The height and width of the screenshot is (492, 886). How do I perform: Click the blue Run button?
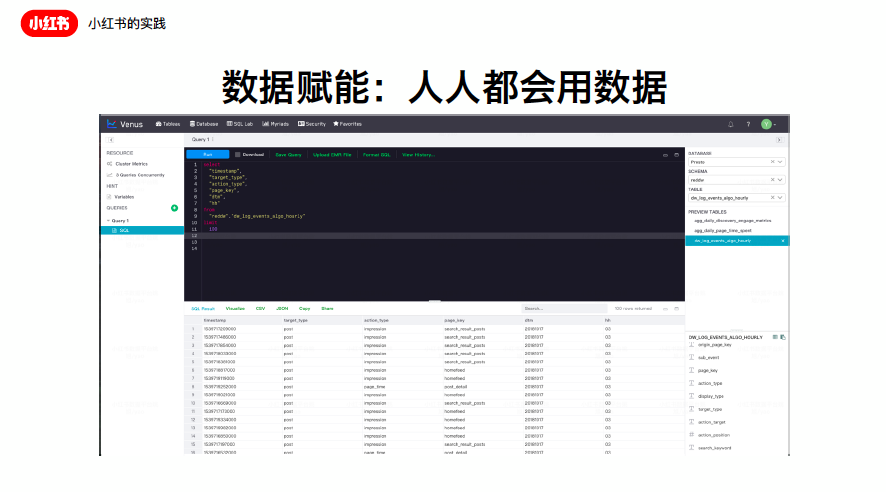[207, 154]
